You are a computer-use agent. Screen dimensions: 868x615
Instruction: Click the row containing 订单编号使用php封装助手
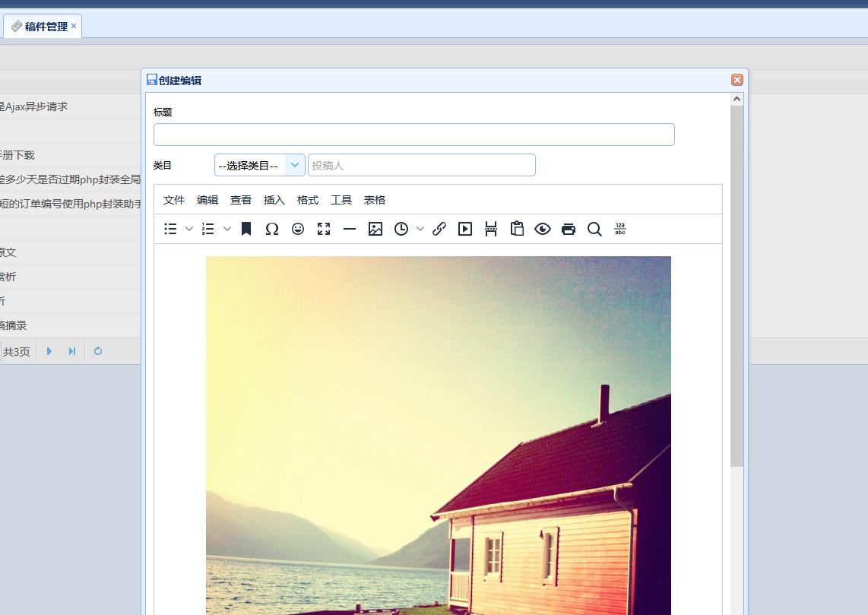(x=70, y=204)
